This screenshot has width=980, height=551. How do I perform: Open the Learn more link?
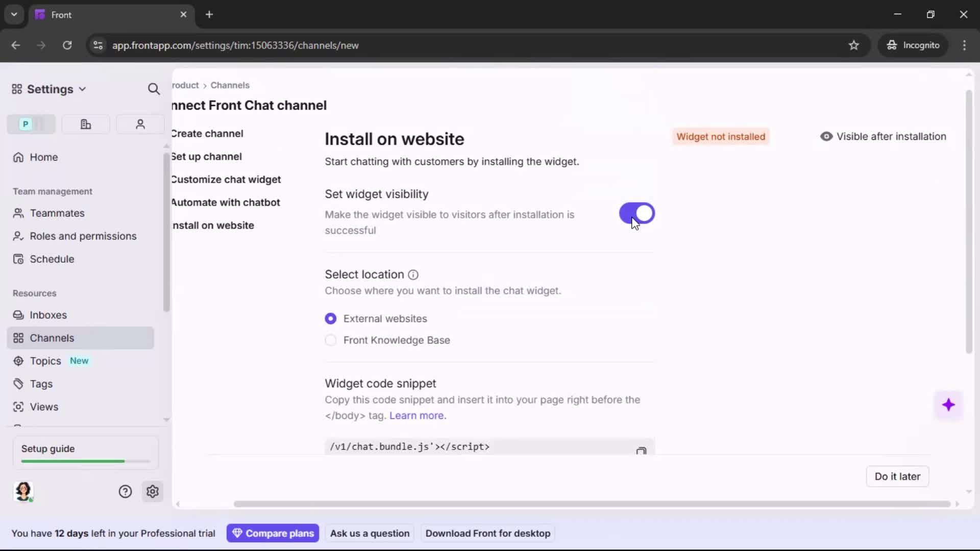[x=416, y=415]
